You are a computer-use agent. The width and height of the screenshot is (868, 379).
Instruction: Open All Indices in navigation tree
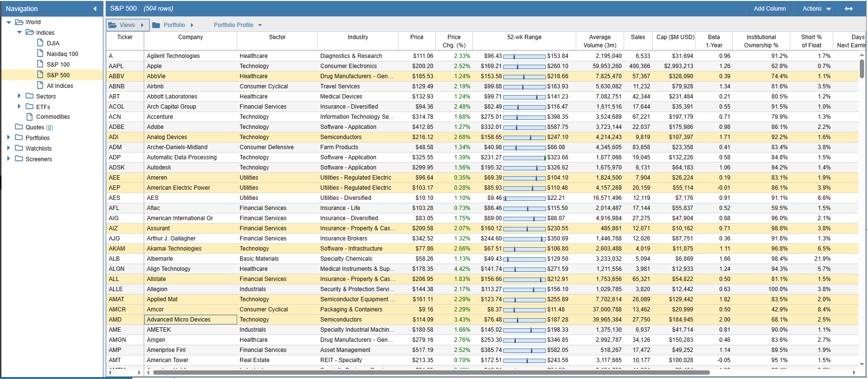pos(60,86)
